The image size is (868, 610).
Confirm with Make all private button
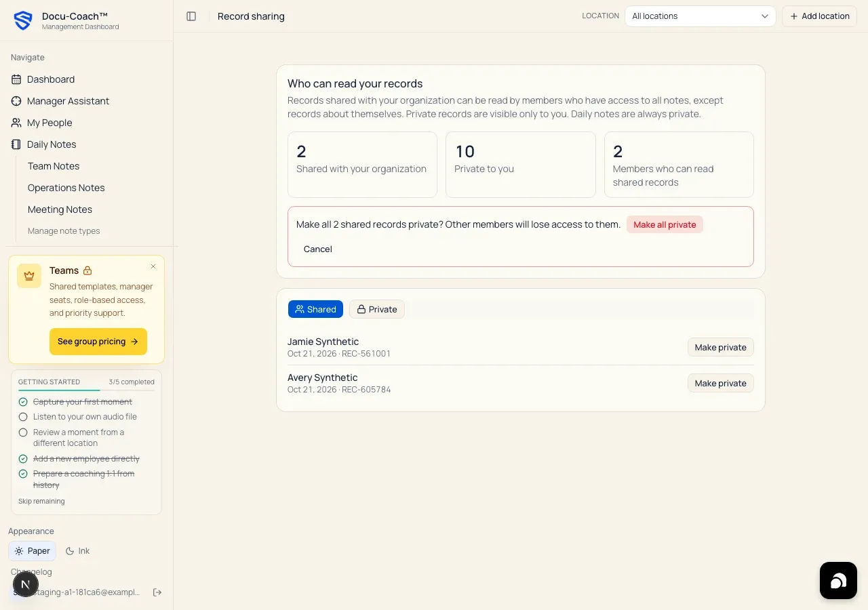(x=665, y=225)
